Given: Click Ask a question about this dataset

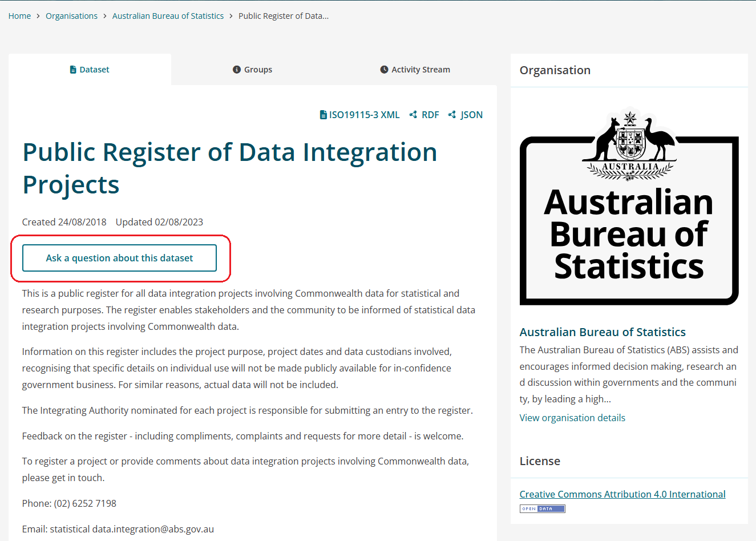Looking at the screenshot, I should [x=119, y=258].
